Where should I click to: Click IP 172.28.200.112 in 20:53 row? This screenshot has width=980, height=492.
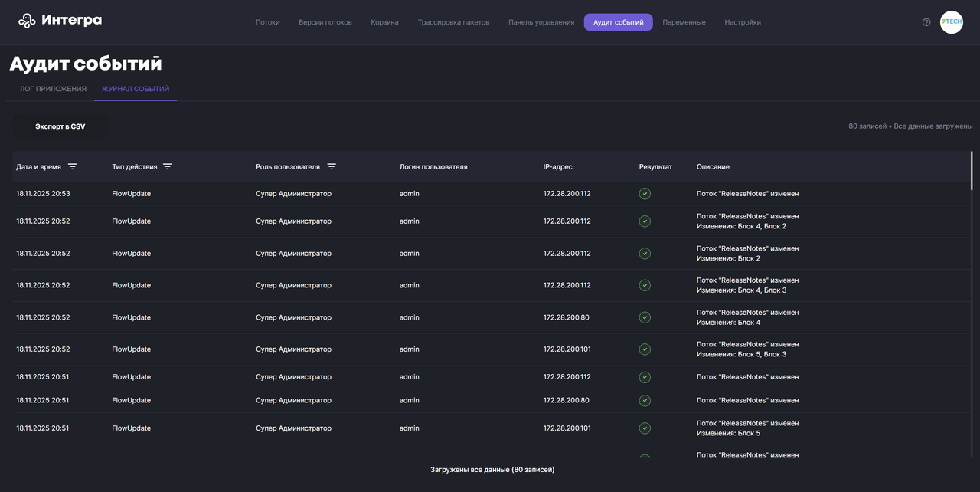pos(567,194)
